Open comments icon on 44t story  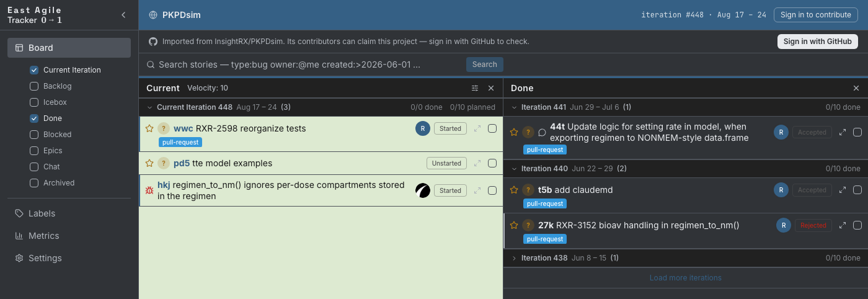tap(542, 132)
